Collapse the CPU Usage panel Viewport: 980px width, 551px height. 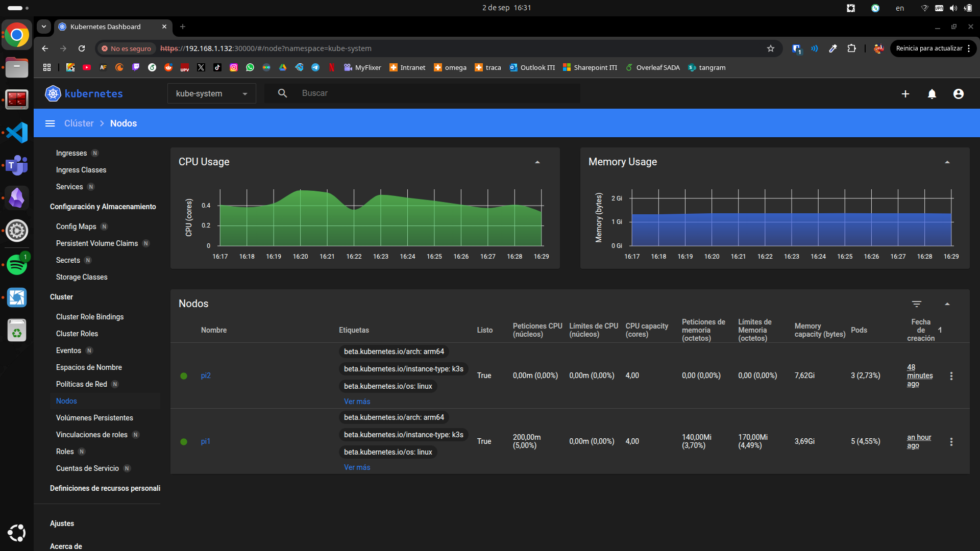point(537,162)
